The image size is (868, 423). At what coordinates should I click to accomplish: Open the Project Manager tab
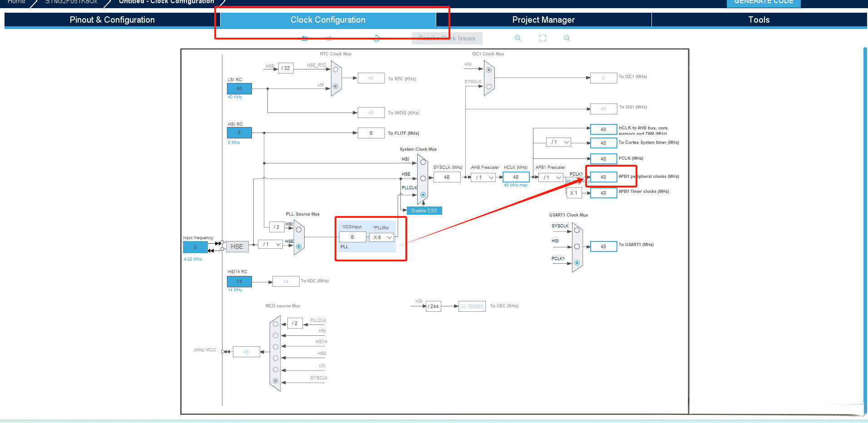click(x=543, y=20)
